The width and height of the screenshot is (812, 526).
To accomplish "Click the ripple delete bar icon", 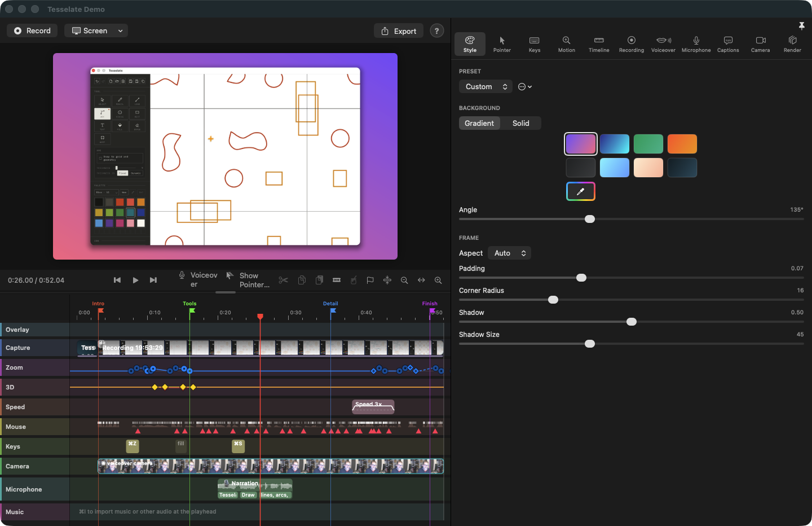I will (x=337, y=280).
